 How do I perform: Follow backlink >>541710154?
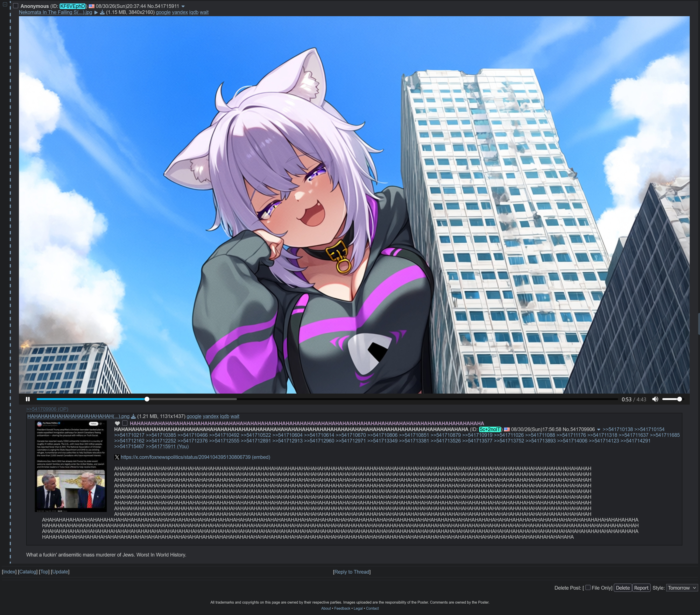coord(649,429)
